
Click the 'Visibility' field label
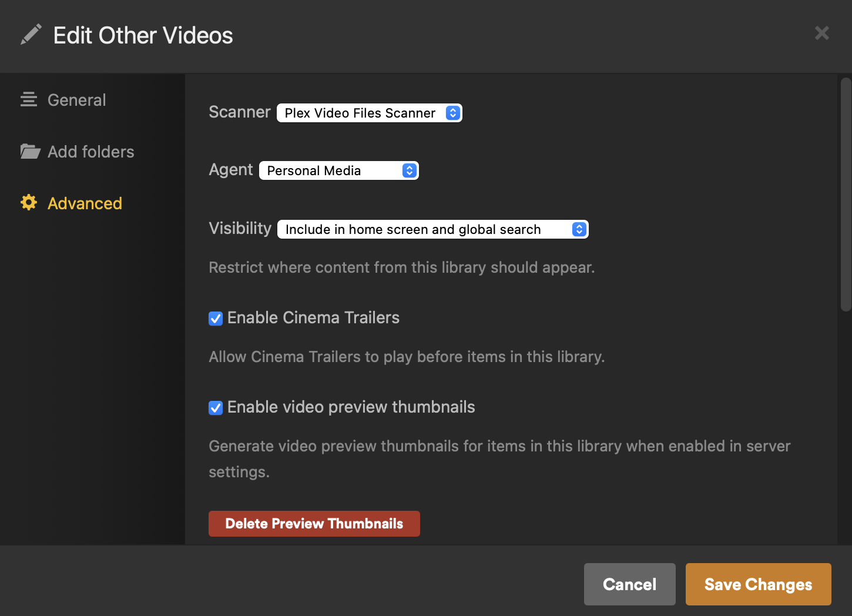[240, 228]
